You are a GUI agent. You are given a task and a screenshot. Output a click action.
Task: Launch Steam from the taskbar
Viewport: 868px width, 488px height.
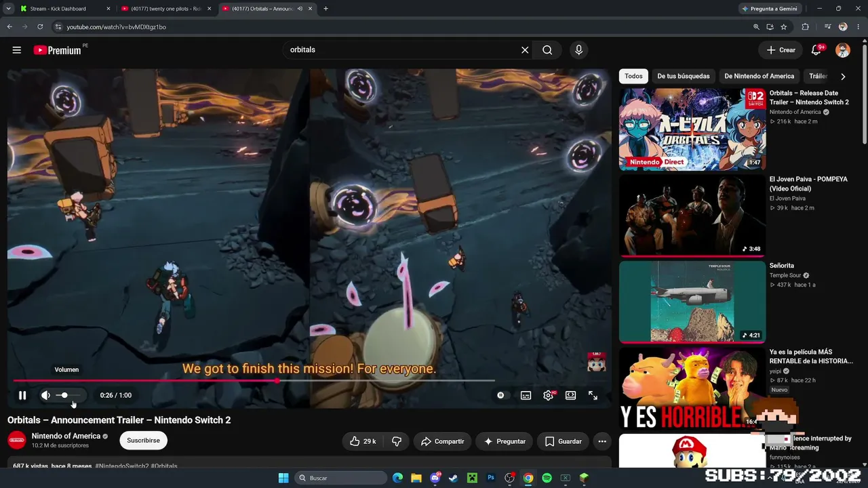click(454, 478)
